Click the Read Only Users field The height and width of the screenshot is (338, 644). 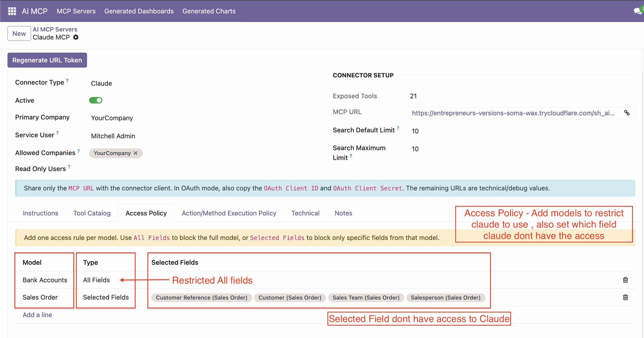[168, 169]
